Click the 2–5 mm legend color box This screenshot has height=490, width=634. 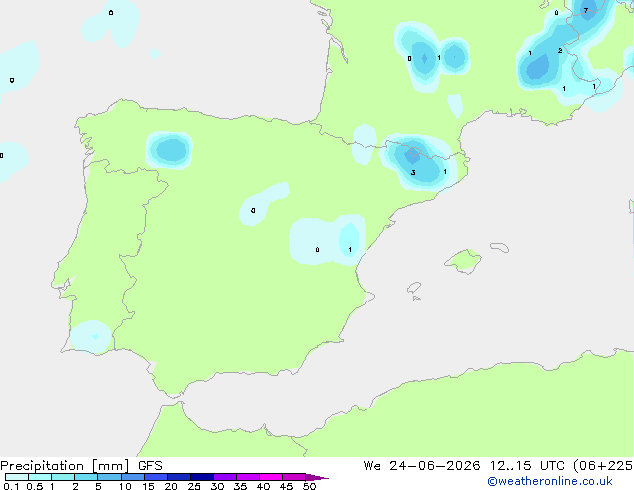point(86,477)
